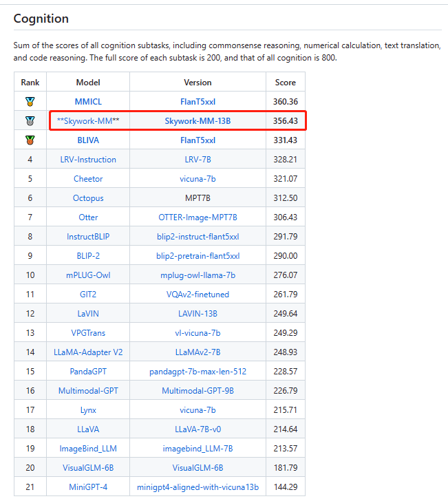The image size is (448, 501).
Task: Click the 331.43 score cell
Action: [x=286, y=140]
